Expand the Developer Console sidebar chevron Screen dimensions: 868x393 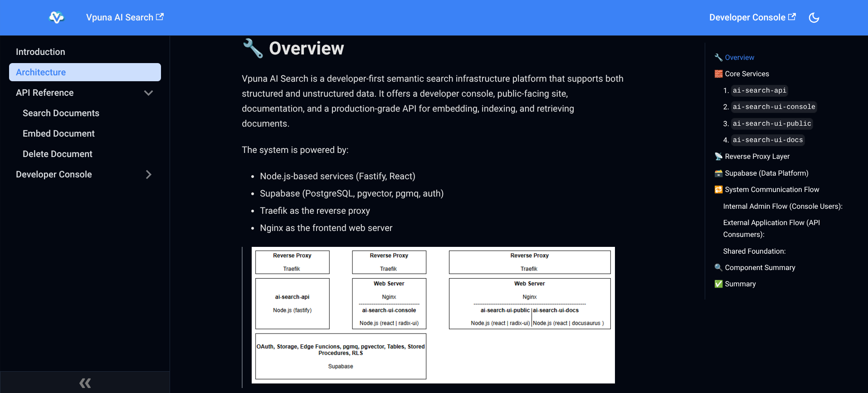pos(148,174)
